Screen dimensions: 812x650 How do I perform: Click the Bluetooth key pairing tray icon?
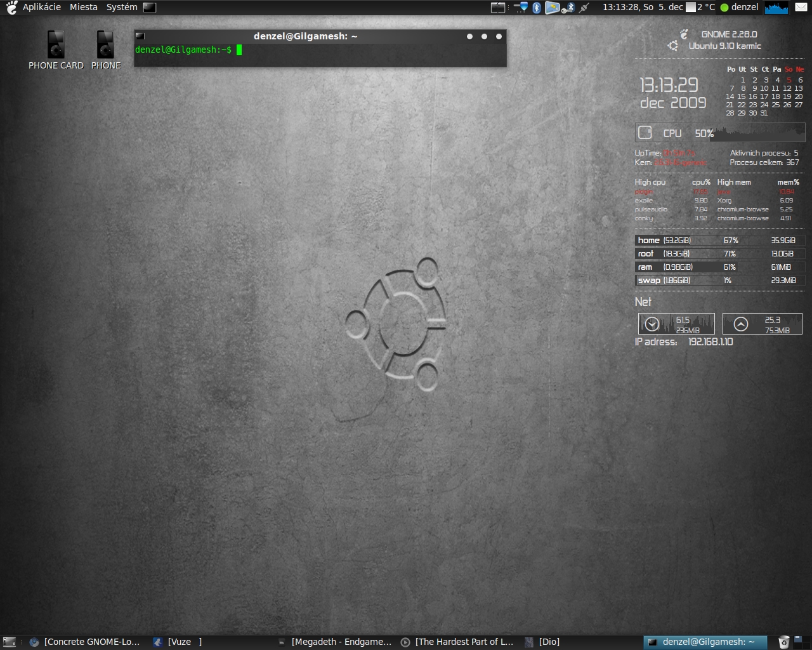568,8
